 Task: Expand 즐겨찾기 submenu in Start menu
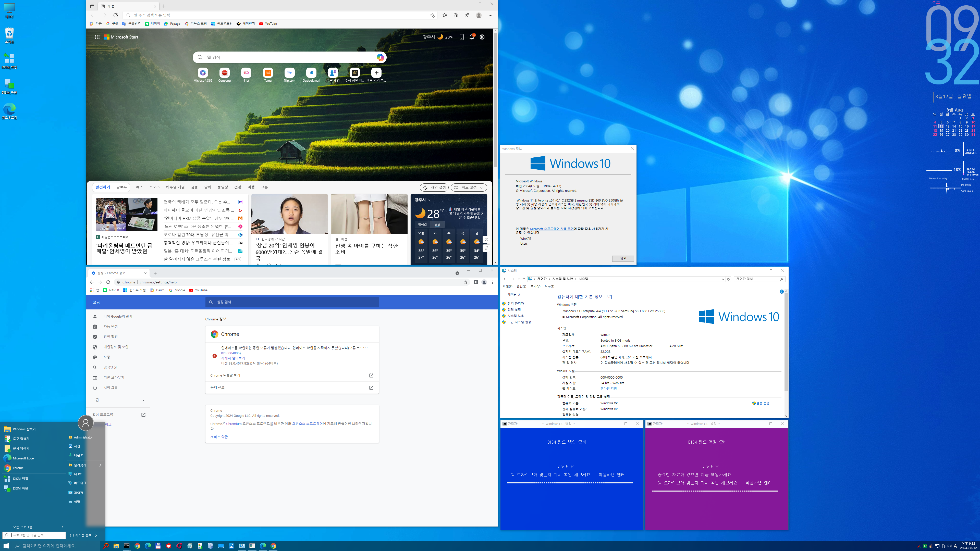85,465
